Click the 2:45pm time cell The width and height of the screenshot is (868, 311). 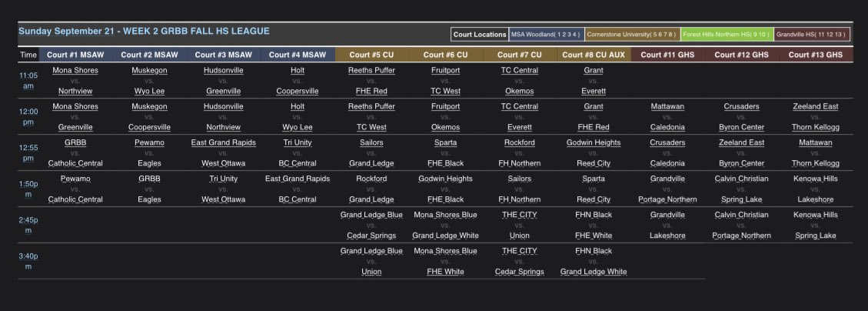(28, 225)
